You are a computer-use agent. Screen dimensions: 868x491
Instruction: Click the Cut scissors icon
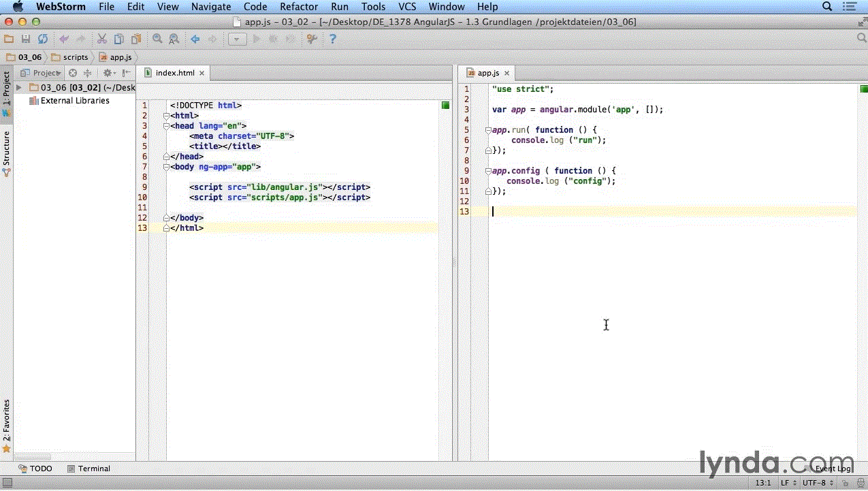pos(102,39)
